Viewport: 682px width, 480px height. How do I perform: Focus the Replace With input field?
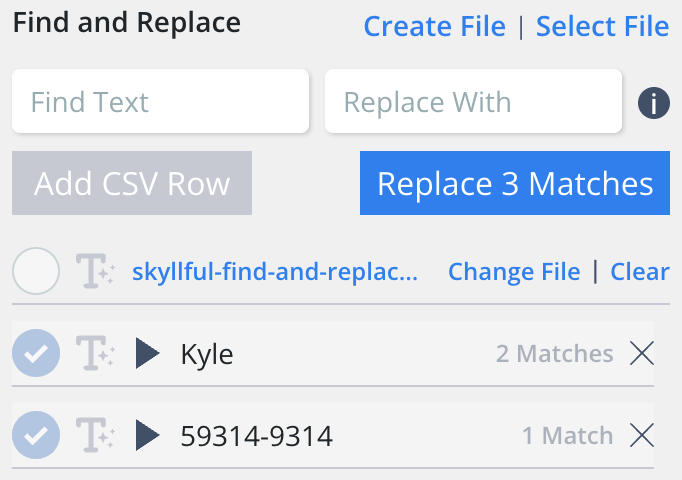point(473,102)
